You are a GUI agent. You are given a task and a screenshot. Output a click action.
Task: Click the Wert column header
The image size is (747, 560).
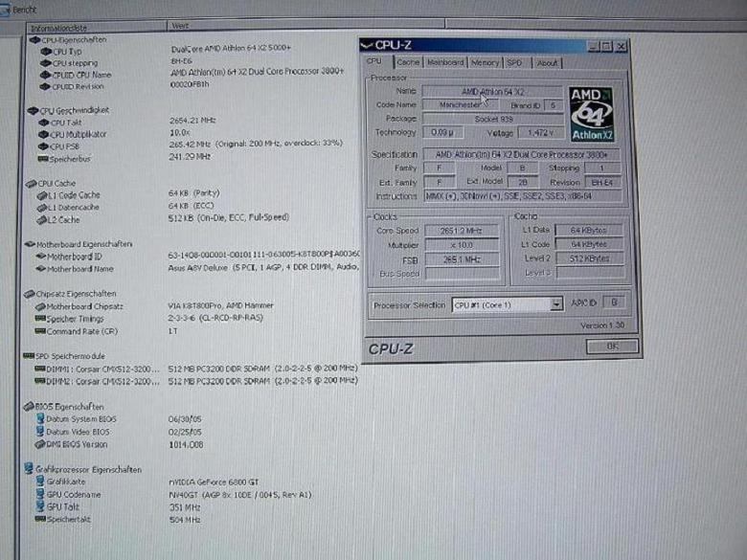coord(306,26)
